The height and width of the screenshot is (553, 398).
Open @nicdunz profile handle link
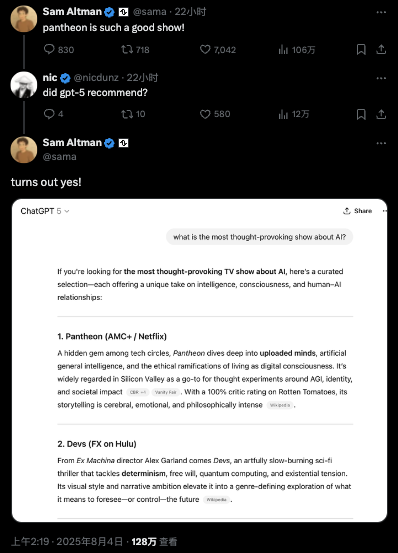click(x=96, y=78)
